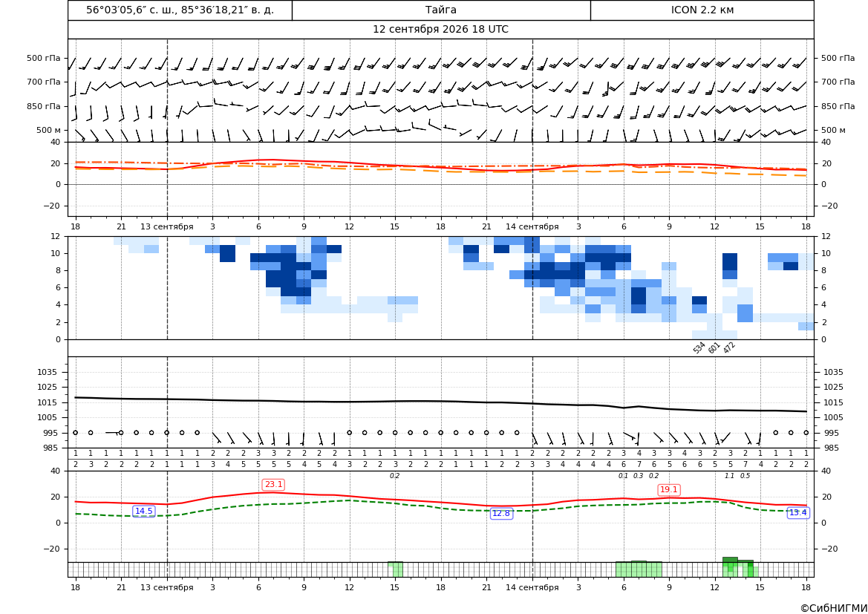Open the ©СибНИГМИ copyright credit

[834, 608]
